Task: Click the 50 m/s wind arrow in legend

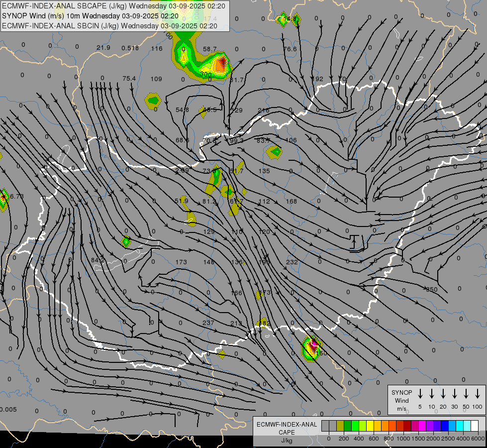Action: coord(466,393)
